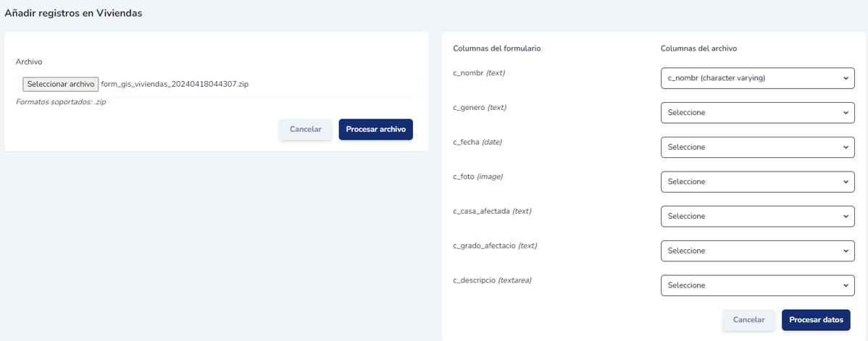The width and height of the screenshot is (868, 341).
Task: Click the Añadir registros en Viviendas heading
Action: click(x=73, y=13)
